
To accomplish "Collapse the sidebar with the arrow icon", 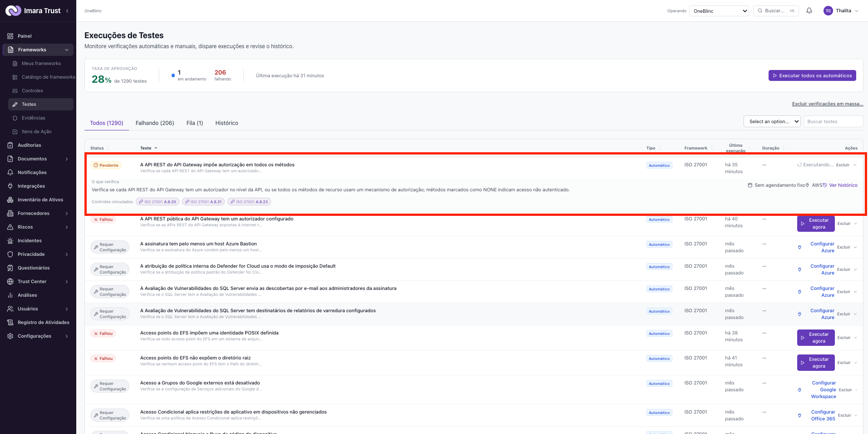I will tap(67, 10).
